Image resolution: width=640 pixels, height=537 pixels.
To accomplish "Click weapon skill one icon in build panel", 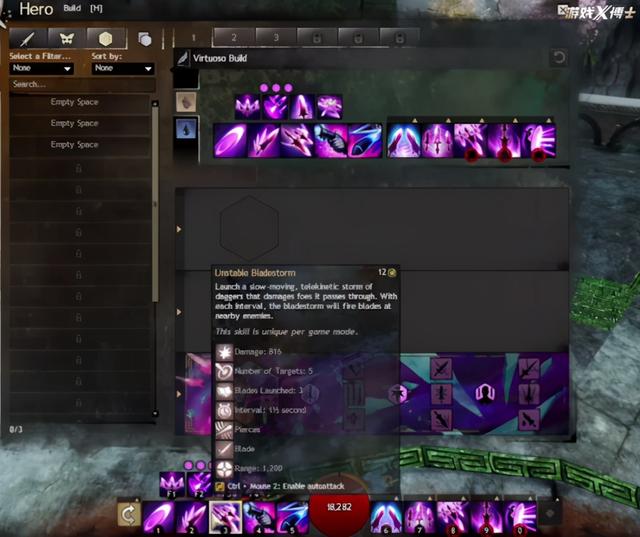I will coord(230,141).
